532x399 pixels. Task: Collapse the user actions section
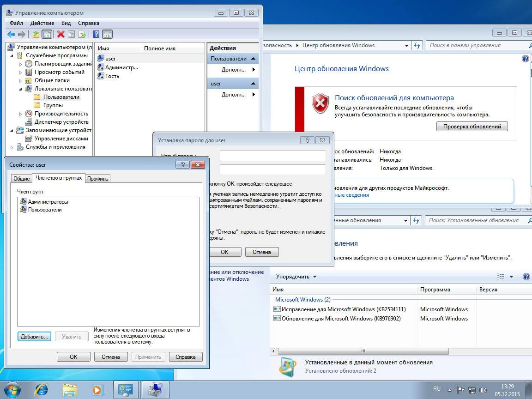pyautogui.click(x=253, y=84)
